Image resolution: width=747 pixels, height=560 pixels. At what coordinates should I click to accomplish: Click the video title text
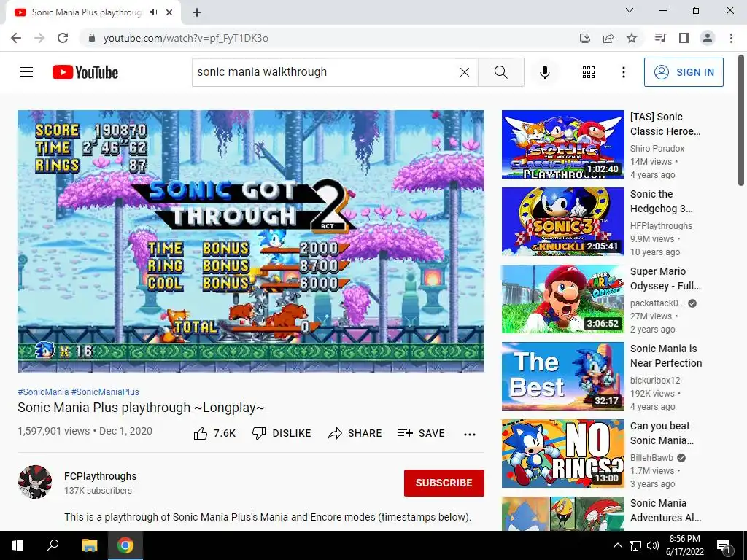tap(141, 408)
